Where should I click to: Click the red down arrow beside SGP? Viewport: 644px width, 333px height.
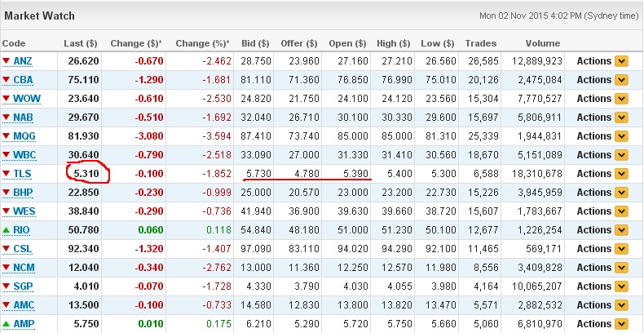7,286
